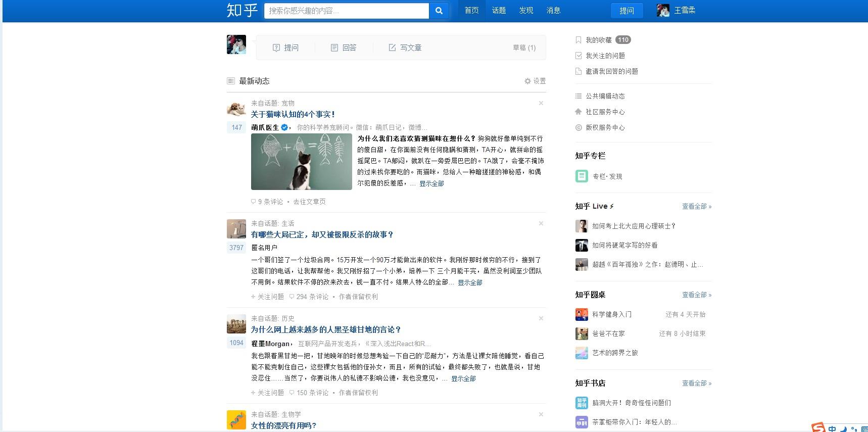Click the 我的收藏 bookmark icon
The height and width of the screenshot is (432, 868).
pyautogui.click(x=578, y=40)
